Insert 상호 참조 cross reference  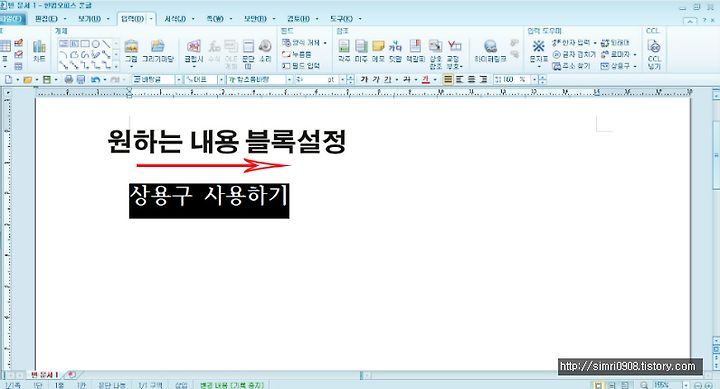pos(435,54)
